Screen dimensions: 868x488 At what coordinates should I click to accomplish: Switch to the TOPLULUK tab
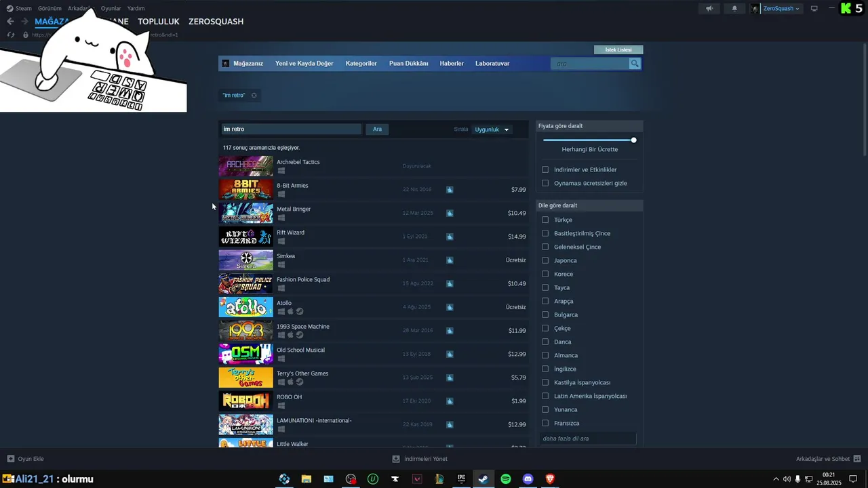[x=159, y=22]
